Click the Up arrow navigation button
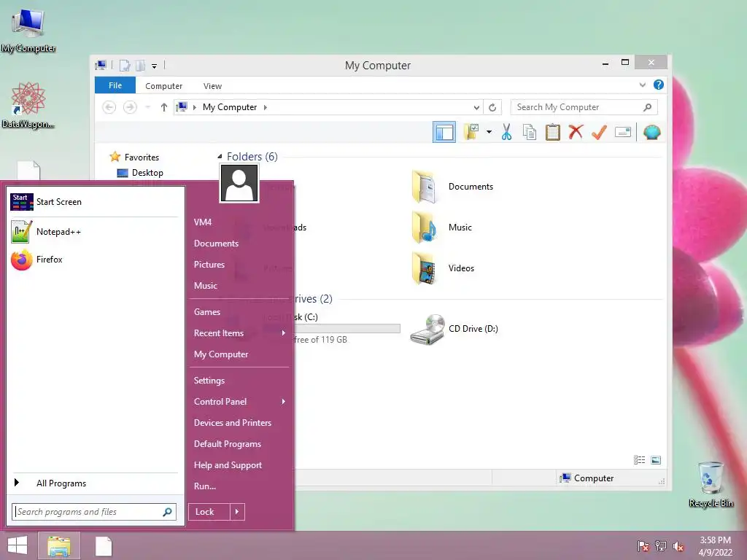 (164, 107)
